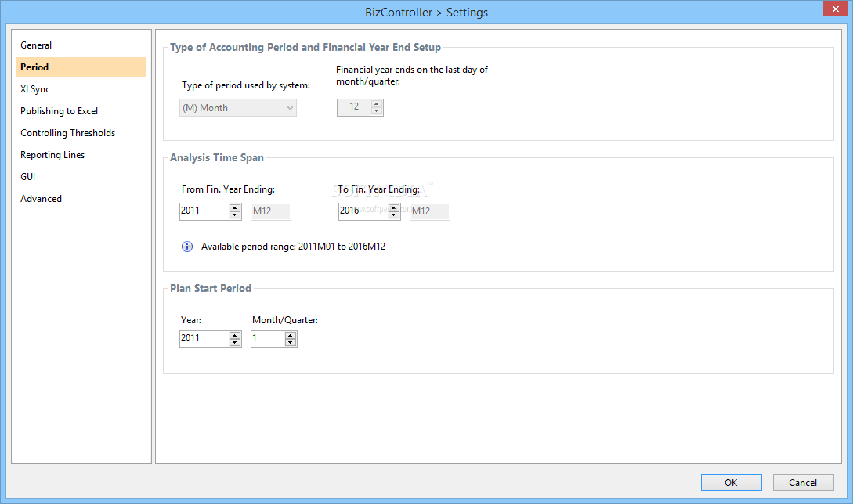Decrease the Plan Start Period year
Image resolution: width=853 pixels, height=504 pixels.
234,343
